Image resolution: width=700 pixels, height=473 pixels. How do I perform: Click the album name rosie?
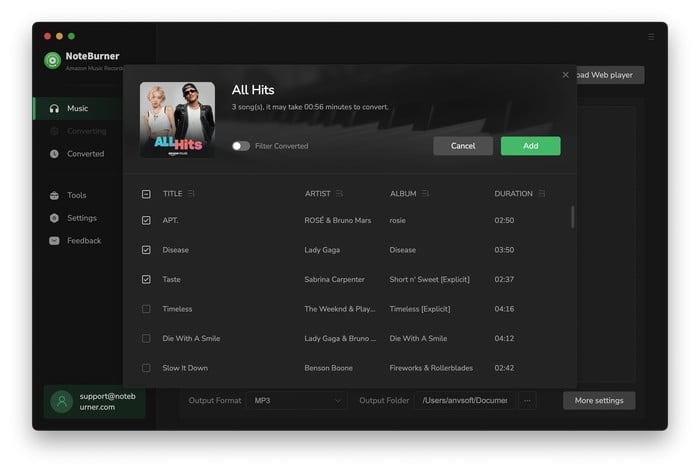click(x=397, y=220)
